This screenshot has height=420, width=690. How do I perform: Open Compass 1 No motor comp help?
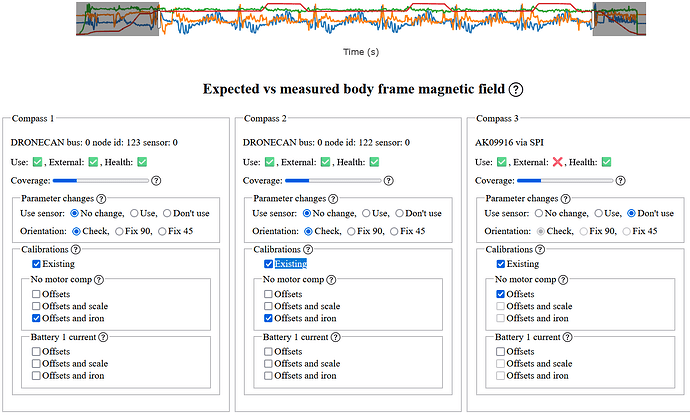(98, 279)
